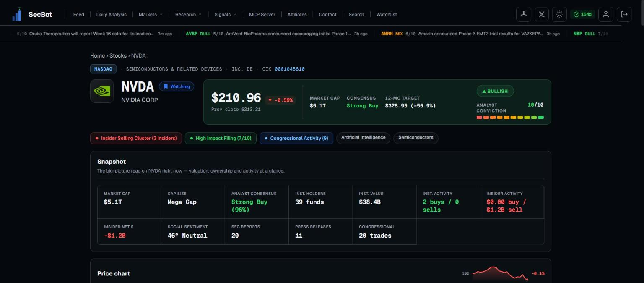644x283 pixels.
Task: Click the NVIDIA company logo thumbnail
Action: point(102,91)
